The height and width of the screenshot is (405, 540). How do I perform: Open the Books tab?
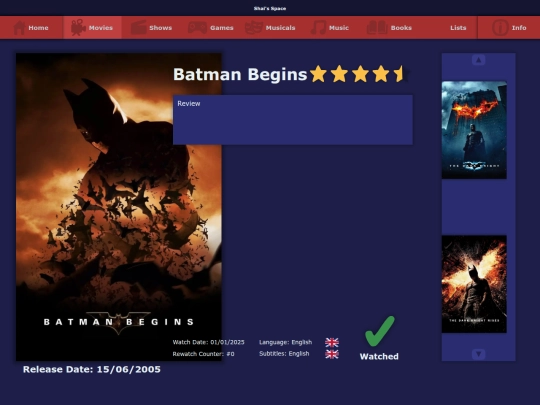click(389, 28)
